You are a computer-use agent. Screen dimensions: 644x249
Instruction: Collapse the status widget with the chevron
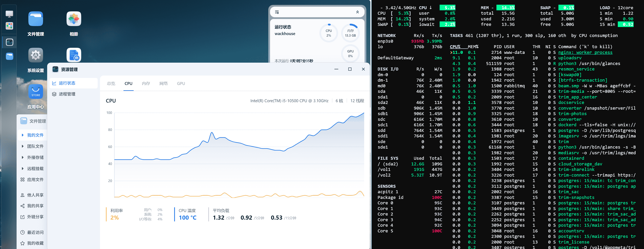[357, 12]
